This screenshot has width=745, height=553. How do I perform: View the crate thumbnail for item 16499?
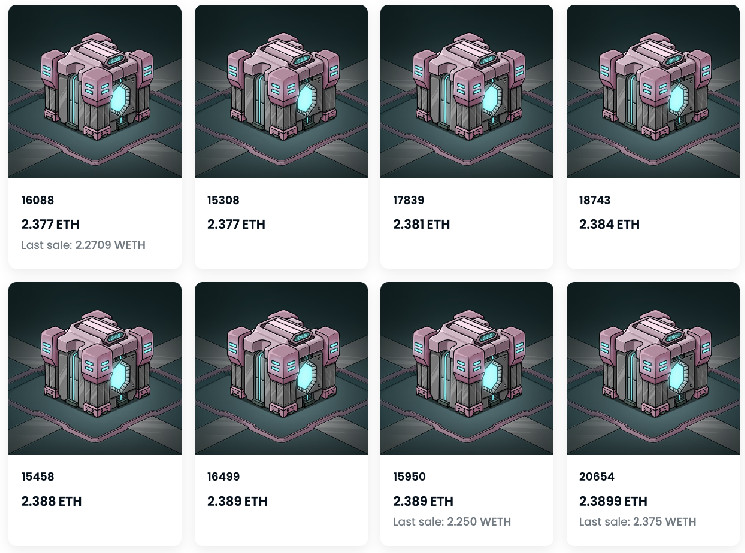click(281, 368)
